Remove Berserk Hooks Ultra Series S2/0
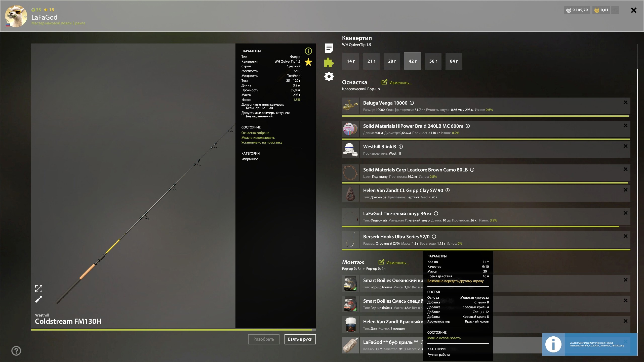The image size is (644, 362). [x=625, y=236]
